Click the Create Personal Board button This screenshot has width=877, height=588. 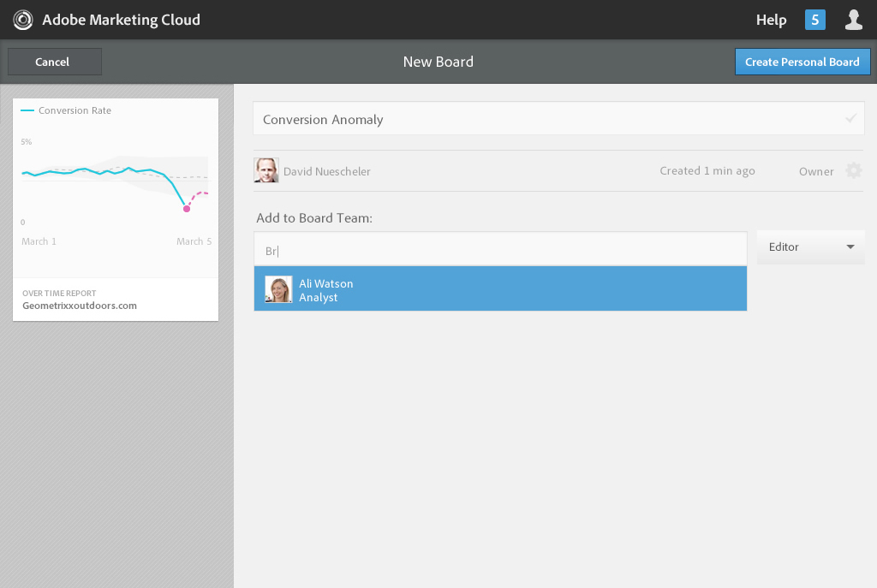(802, 62)
